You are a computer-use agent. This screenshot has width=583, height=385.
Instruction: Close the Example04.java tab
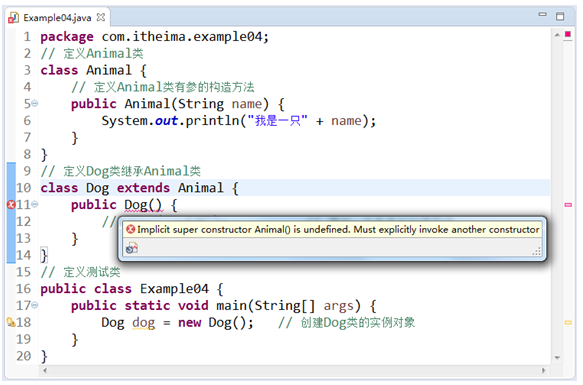101,17
